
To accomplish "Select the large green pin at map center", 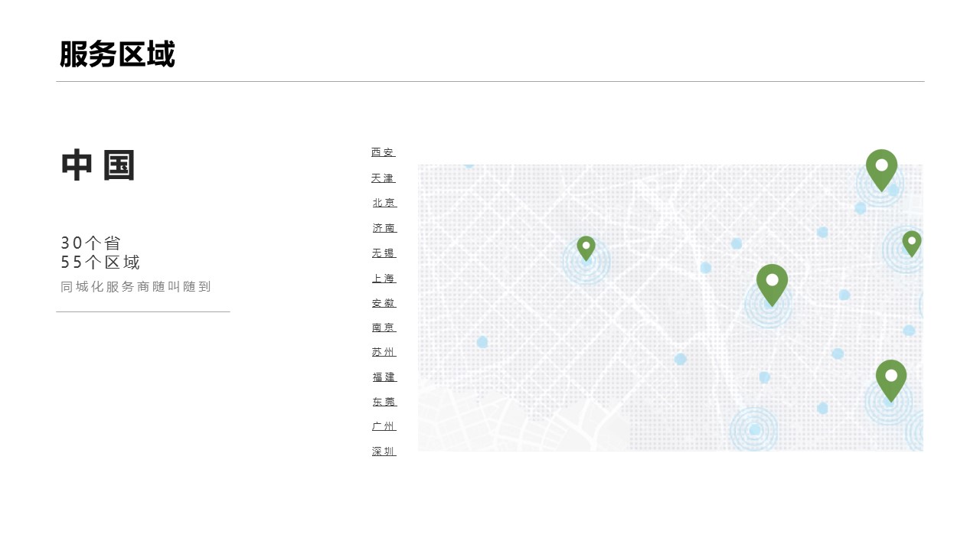I will pos(772,285).
